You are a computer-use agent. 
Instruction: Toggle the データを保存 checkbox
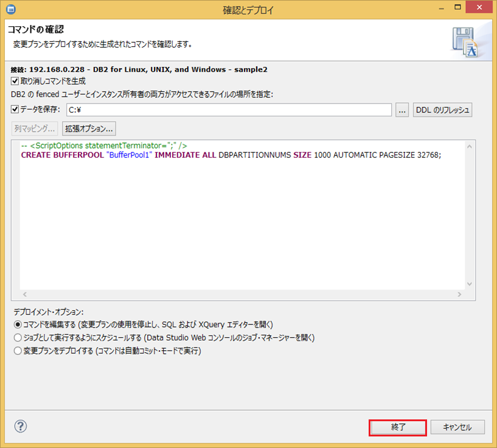click(x=15, y=110)
